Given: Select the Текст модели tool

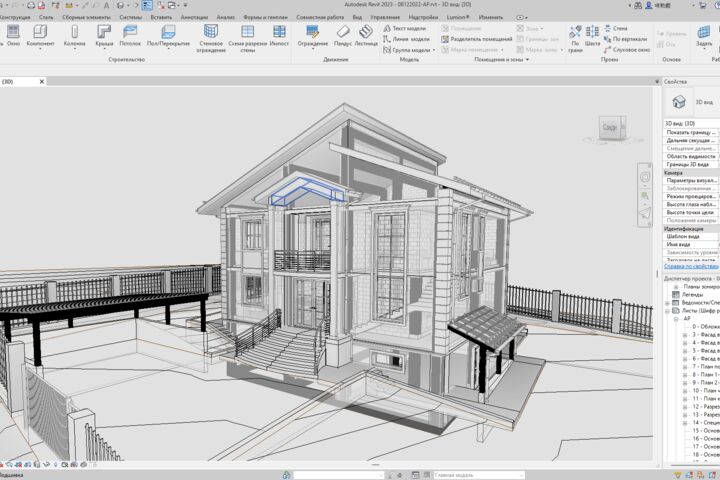Looking at the screenshot, I should pos(405,28).
